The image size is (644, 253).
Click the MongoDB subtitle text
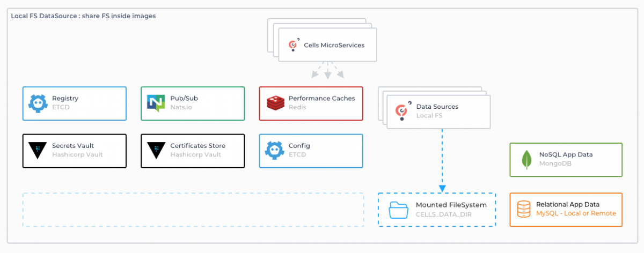click(555, 163)
